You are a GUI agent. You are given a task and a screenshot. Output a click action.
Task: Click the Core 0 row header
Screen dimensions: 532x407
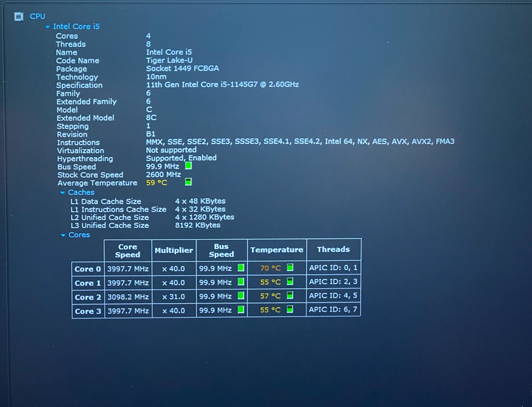tap(88, 269)
